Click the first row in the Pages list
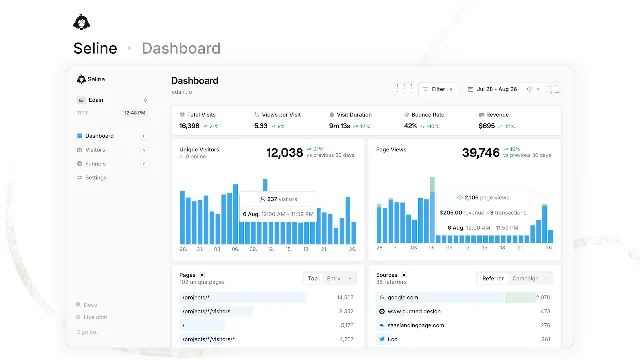 tap(267, 297)
